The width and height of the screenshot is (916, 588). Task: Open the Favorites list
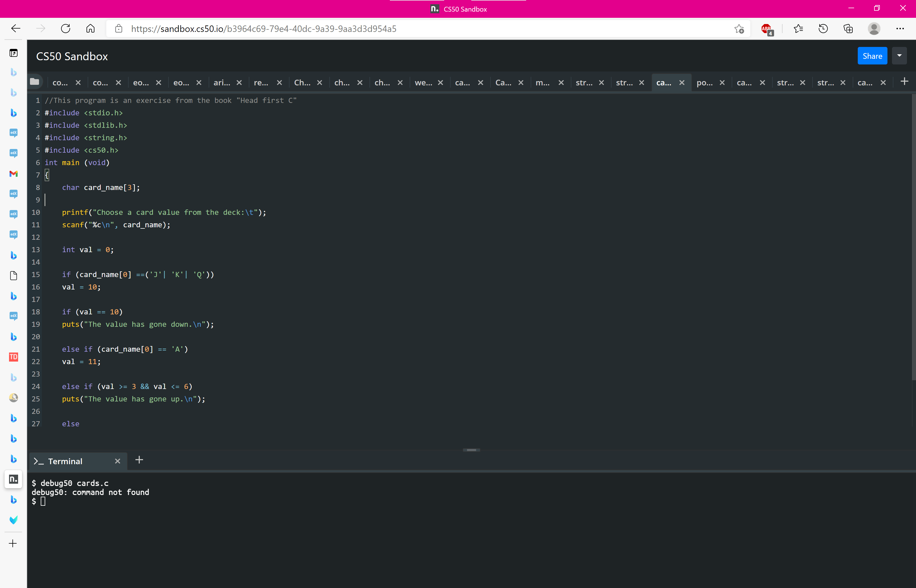pos(798,29)
